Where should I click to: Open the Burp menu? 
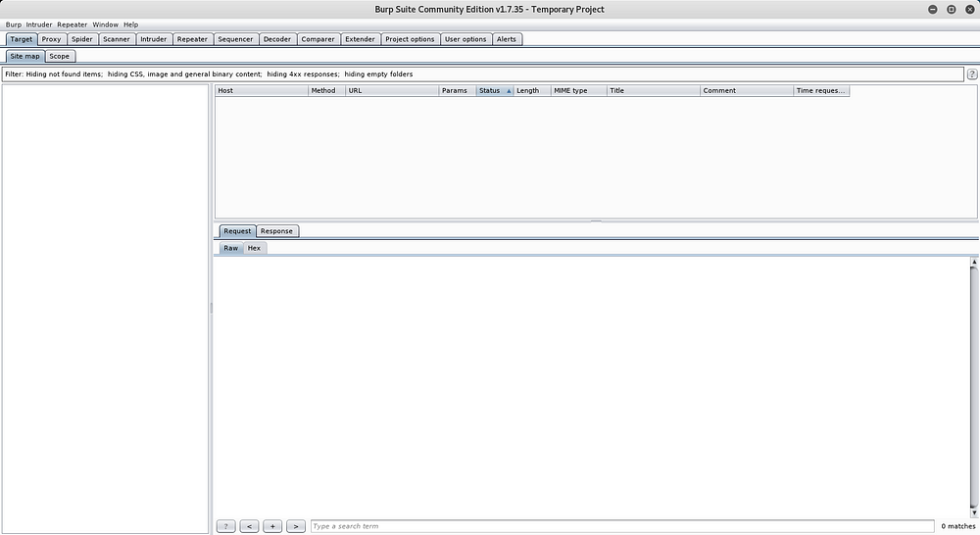pos(13,24)
